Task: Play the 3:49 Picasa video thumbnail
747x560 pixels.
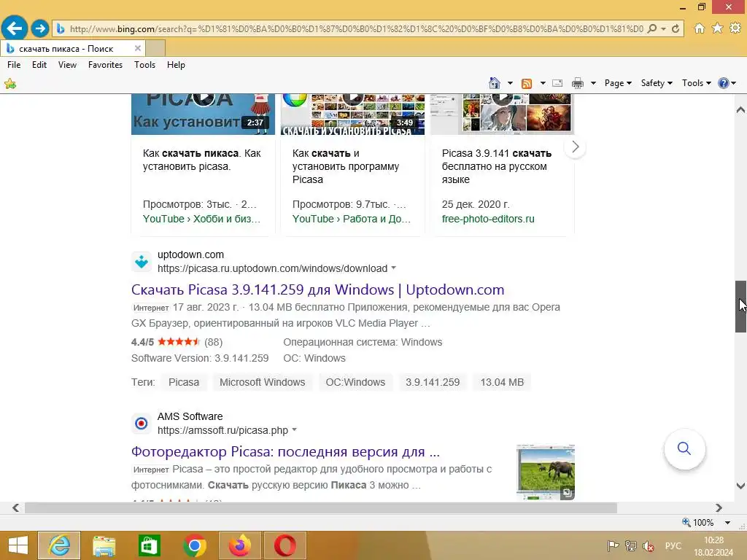Action: tap(352, 114)
